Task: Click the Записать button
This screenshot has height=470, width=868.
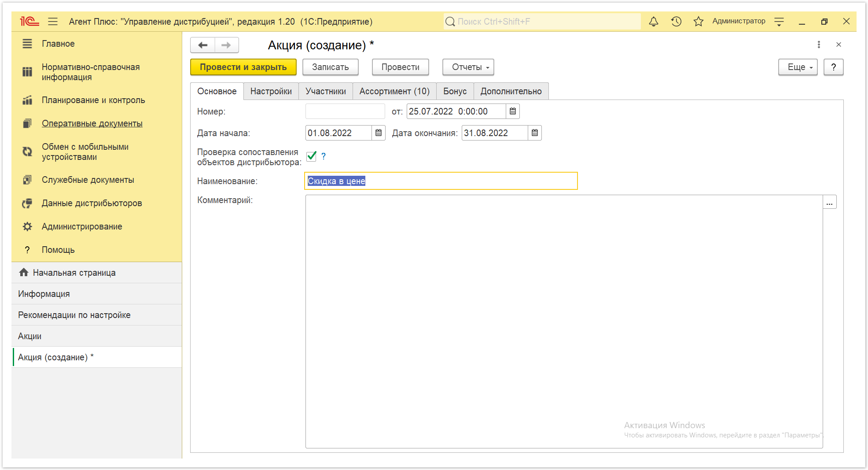Action: 331,67
